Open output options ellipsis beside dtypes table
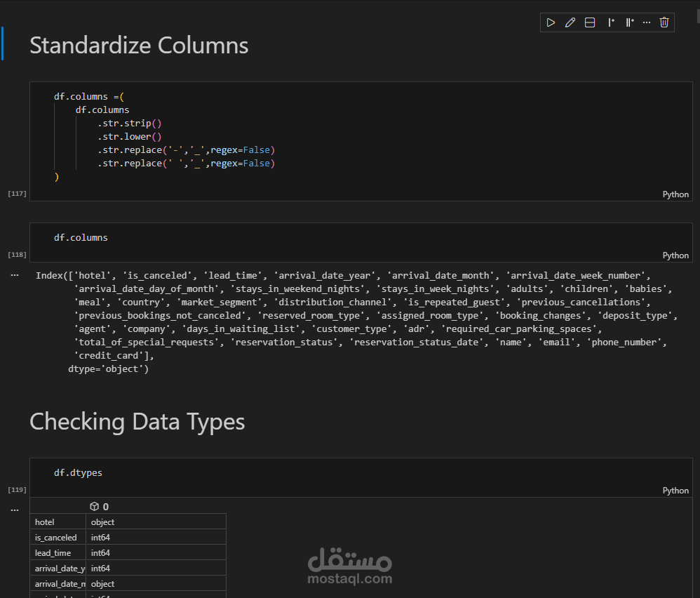The image size is (700, 598). click(15, 510)
